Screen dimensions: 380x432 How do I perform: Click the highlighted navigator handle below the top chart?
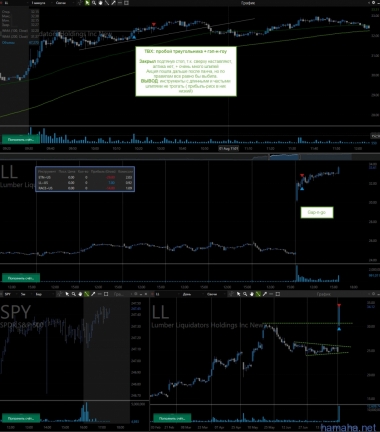click(x=283, y=157)
